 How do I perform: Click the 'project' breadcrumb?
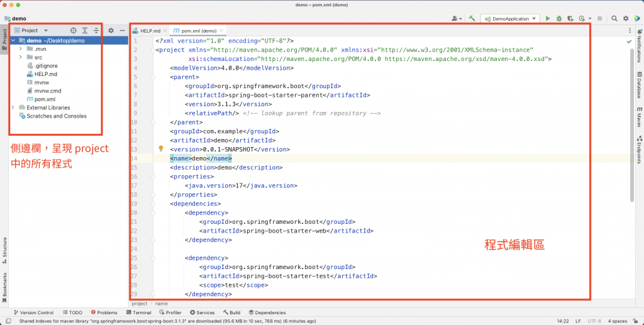pos(139,304)
